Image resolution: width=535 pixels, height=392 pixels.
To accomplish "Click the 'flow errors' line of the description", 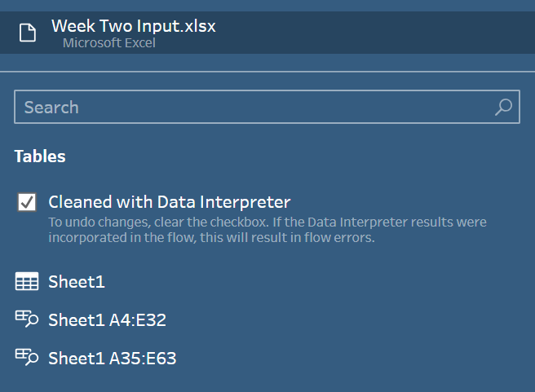I will point(211,238).
